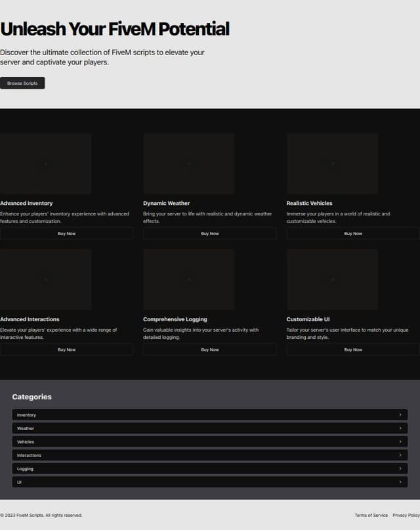The height and width of the screenshot is (530, 420).
Task: Click the Realistic Vehicles title
Action: coord(309,203)
